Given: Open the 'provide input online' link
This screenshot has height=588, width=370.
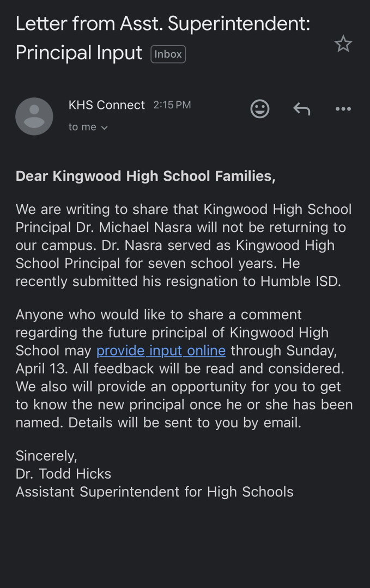Looking at the screenshot, I should tap(160, 351).
